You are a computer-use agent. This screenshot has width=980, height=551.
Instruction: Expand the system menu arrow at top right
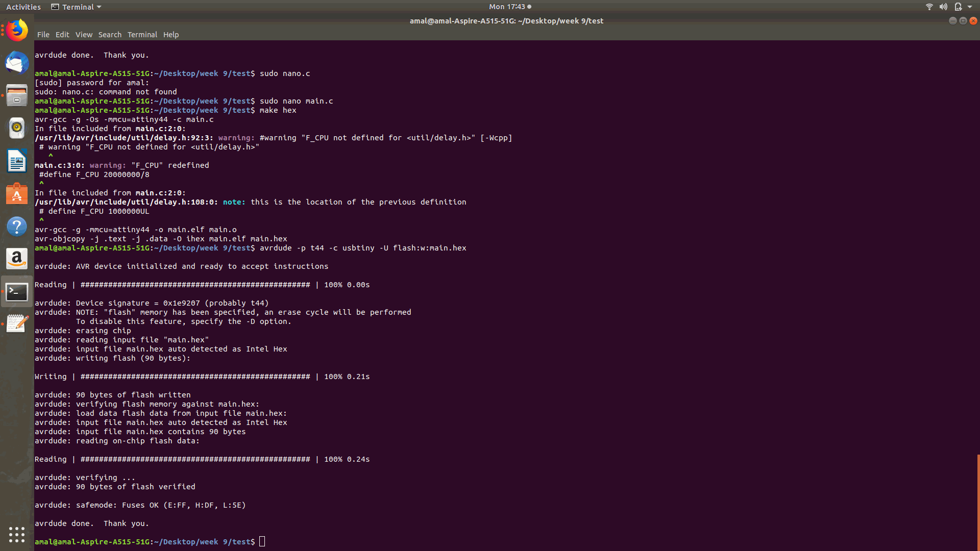(x=970, y=7)
